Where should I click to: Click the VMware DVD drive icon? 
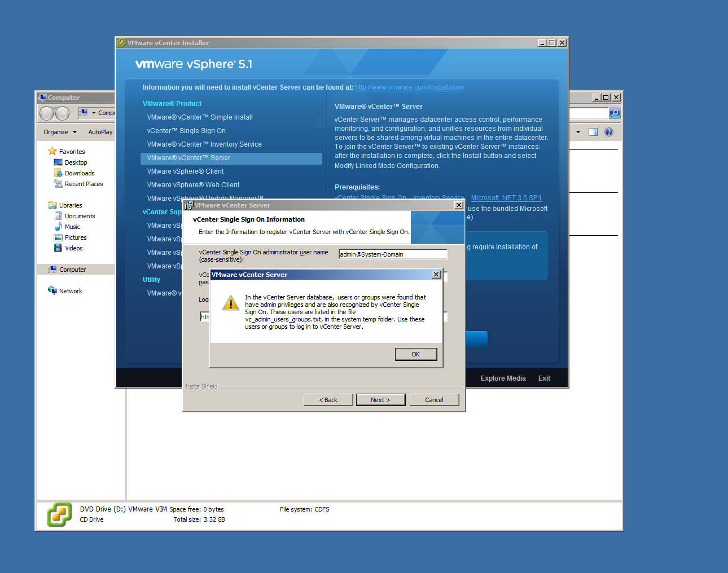click(59, 514)
